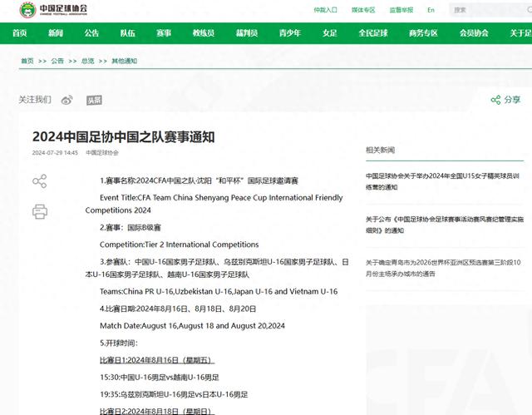Click the share icon beside 分享
532x415 pixels.
pyautogui.click(x=495, y=100)
